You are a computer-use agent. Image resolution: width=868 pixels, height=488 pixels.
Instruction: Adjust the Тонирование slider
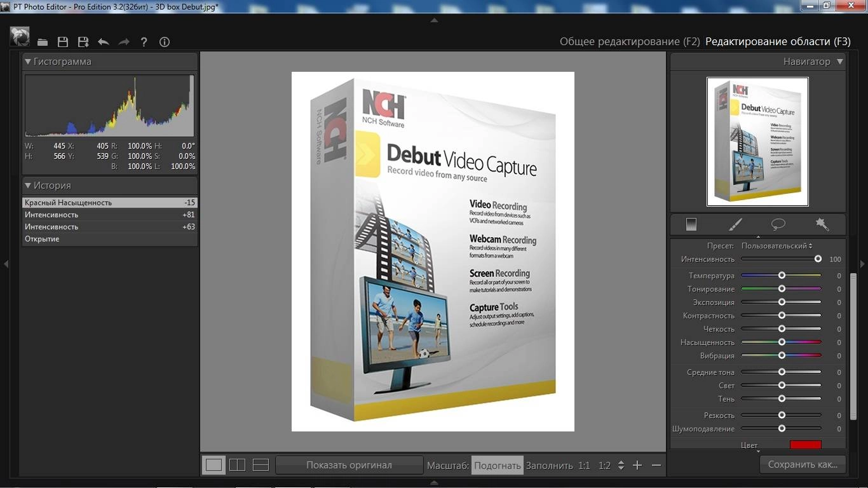pos(781,289)
